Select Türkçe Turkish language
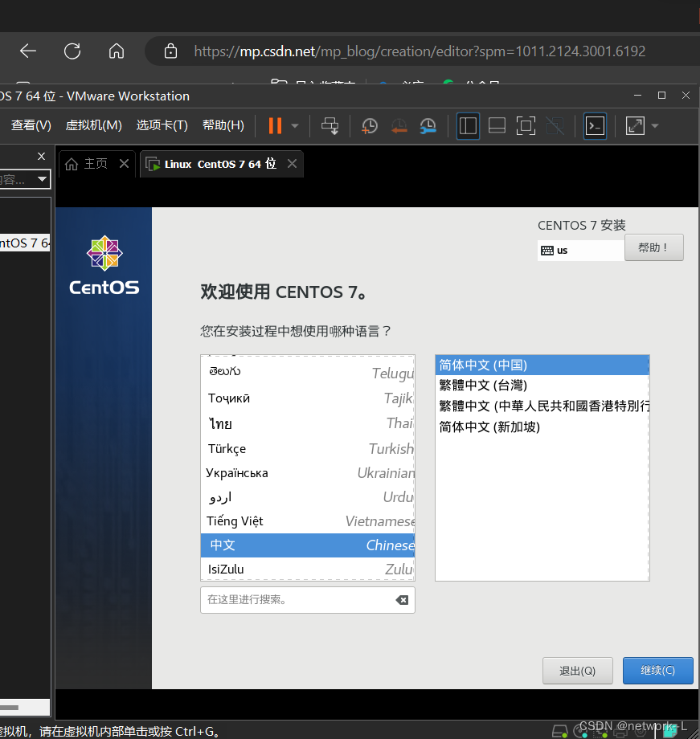The image size is (700, 739). point(308,449)
